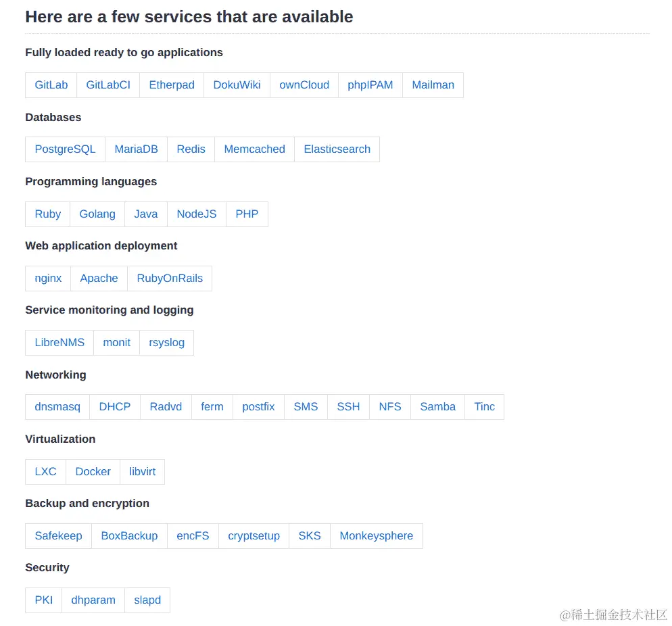The image size is (672, 626).
Task: Click the 'Service monitoring and logging' heading
Action: tap(110, 310)
